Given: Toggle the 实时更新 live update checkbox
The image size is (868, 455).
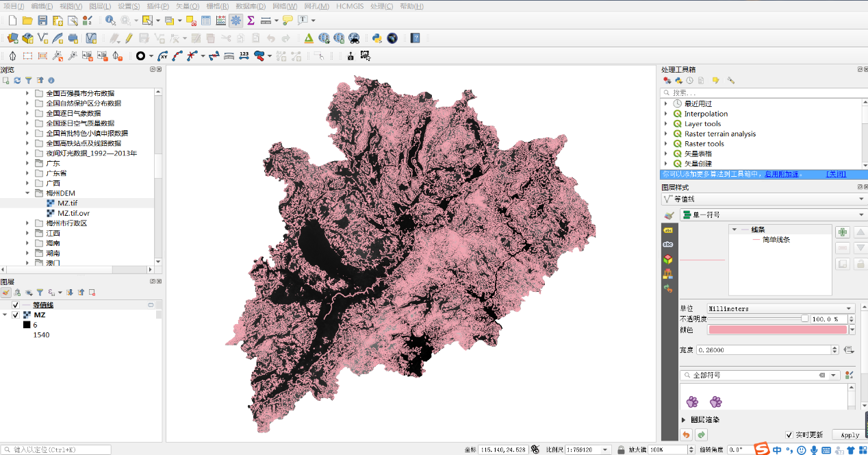Looking at the screenshot, I should pyautogui.click(x=789, y=434).
